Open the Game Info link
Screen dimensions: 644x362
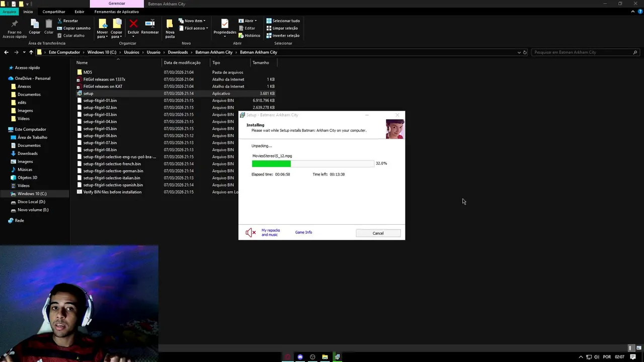pyautogui.click(x=303, y=232)
